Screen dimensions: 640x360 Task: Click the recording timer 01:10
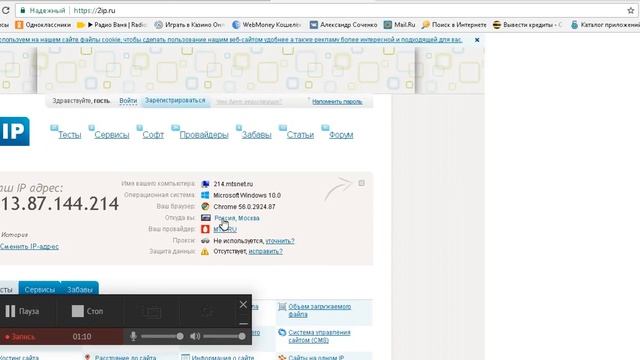(82, 337)
